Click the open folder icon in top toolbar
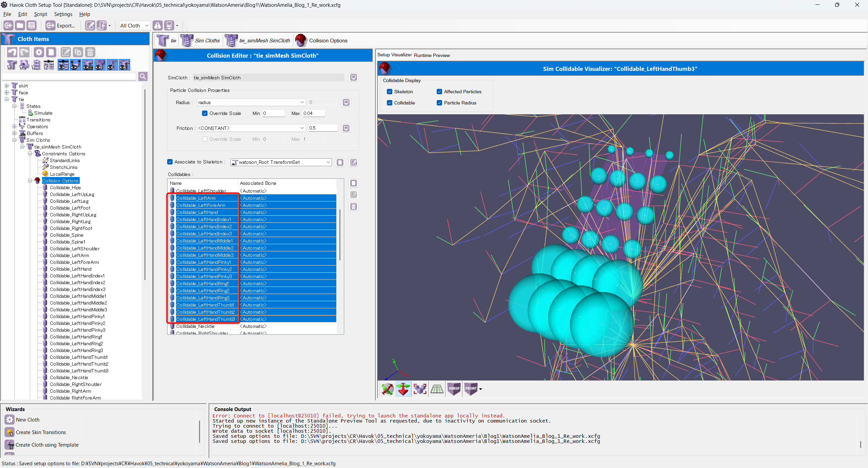 pos(20,25)
